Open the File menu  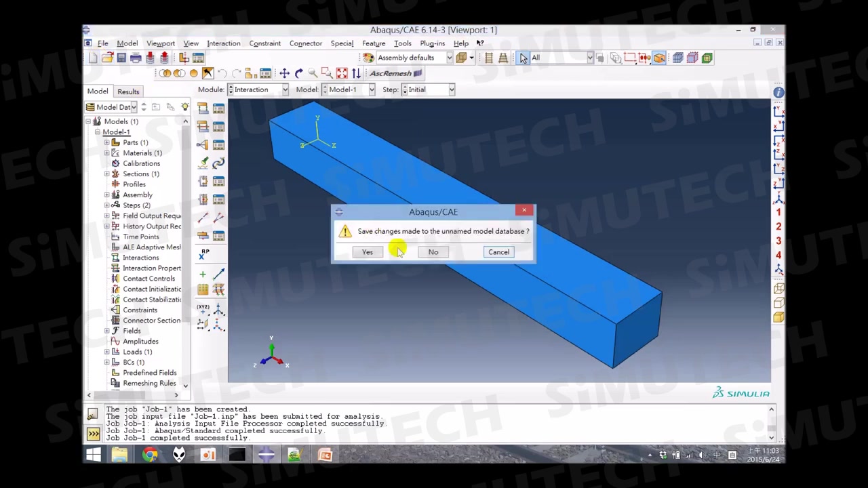tap(102, 43)
